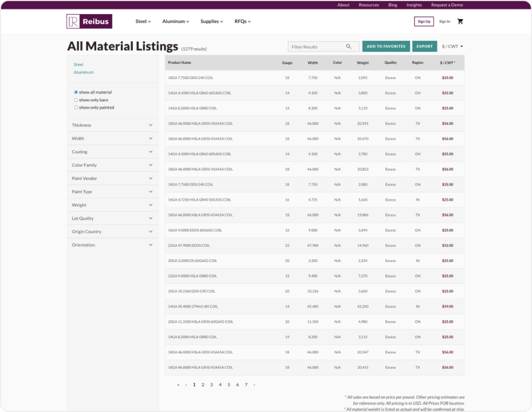Sort by Quality column header
This screenshot has height=412, width=532.
(390, 62)
